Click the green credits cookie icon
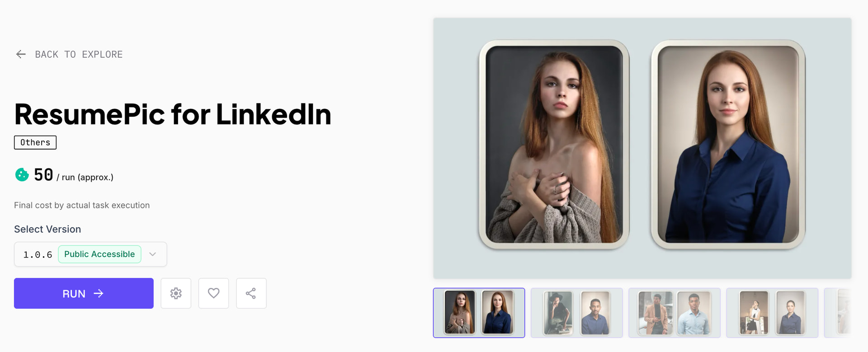 coord(22,174)
